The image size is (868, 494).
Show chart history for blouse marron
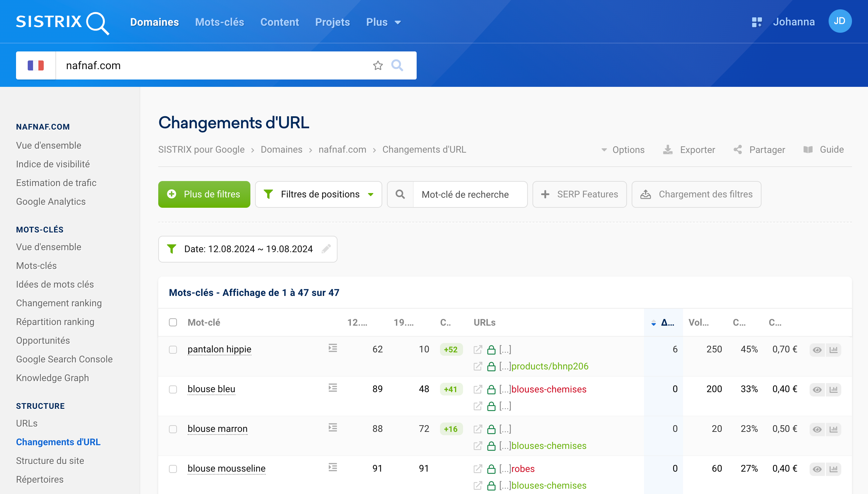pos(833,429)
